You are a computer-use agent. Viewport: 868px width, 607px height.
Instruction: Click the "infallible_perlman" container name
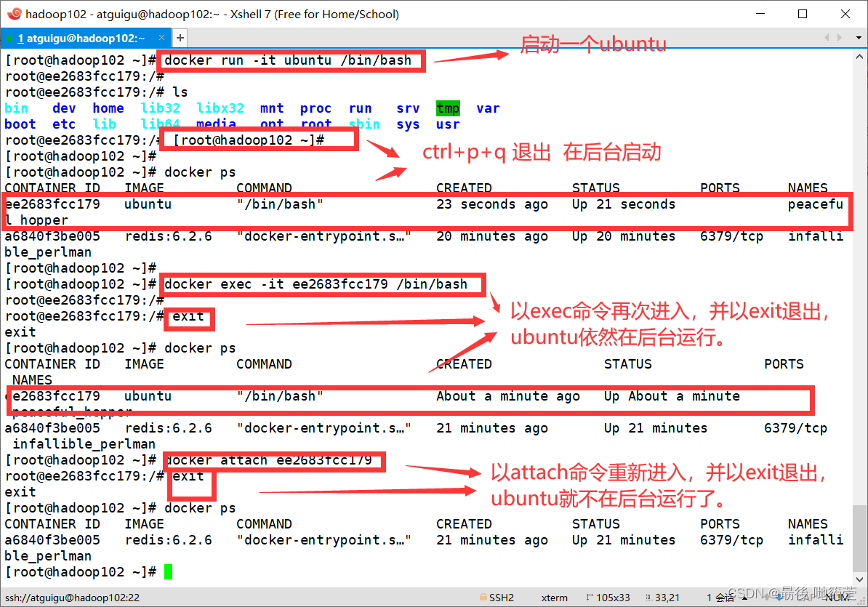(84, 444)
